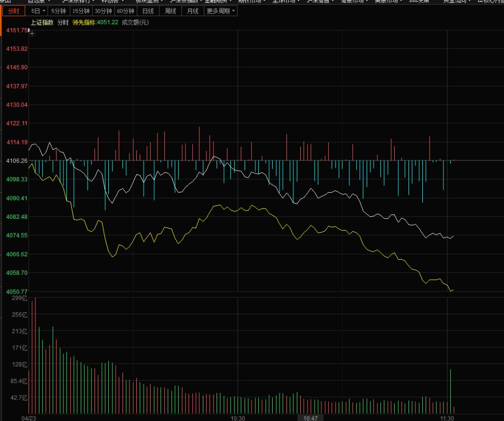Switch to 15分钟 chart period
The image size is (504, 421).
[81, 11]
